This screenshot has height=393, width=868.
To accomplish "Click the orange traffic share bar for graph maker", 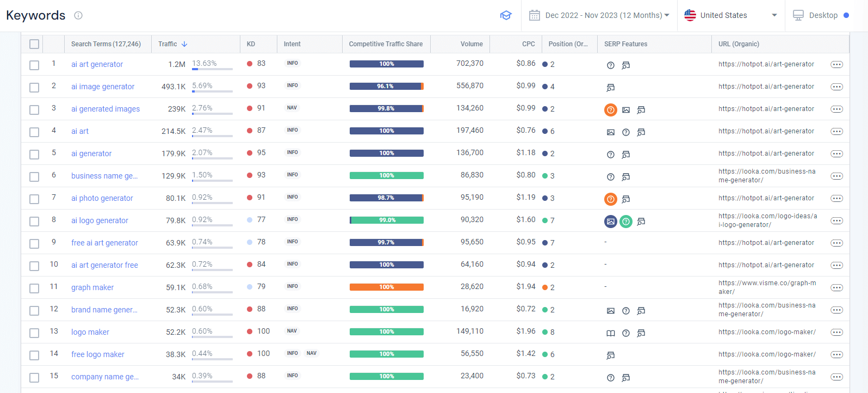I will pos(386,287).
